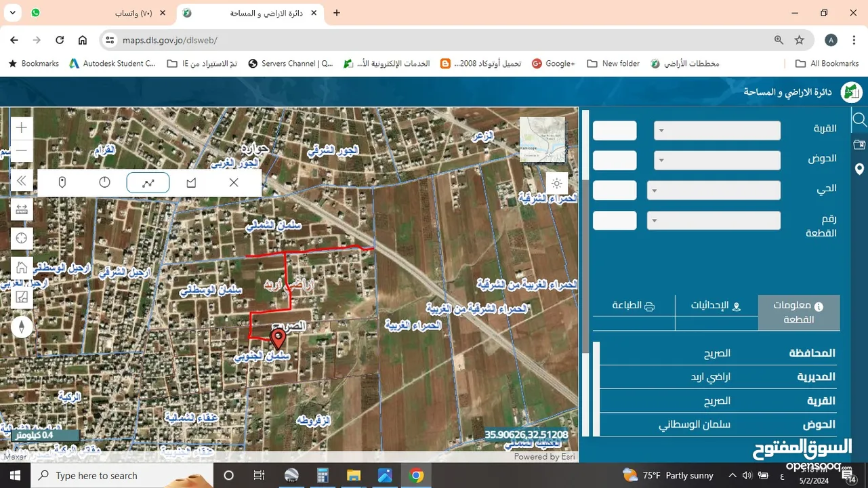Switch to معلومات القطعة tab
Image resolution: width=868 pixels, height=488 pixels.
click(x=799, y=312)
